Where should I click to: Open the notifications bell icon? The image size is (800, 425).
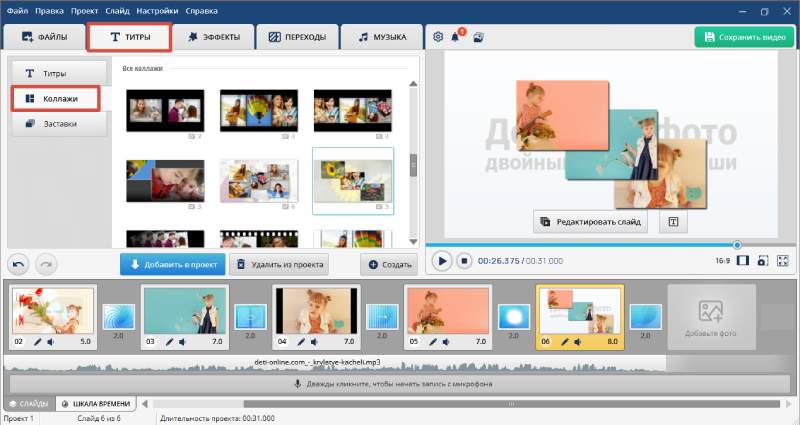[456, 37]
